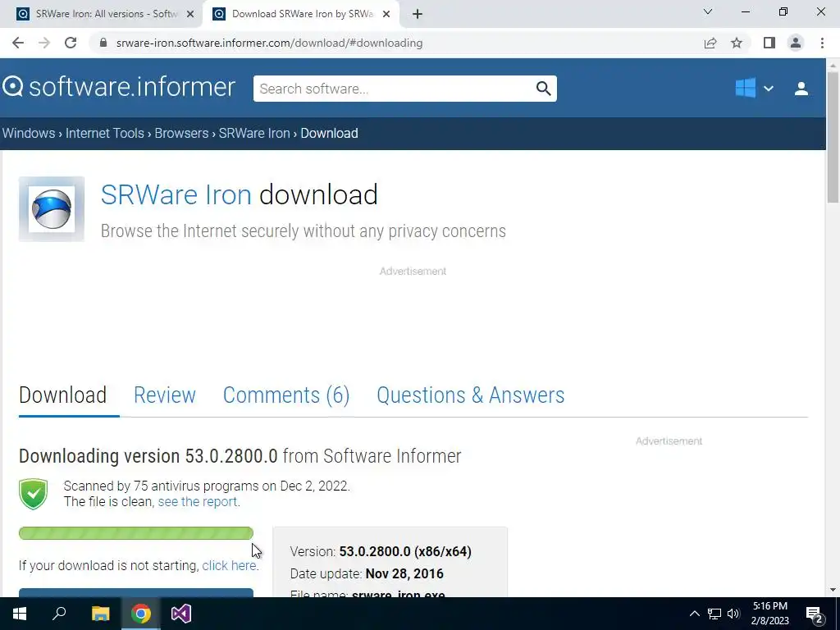Open a new browser tab

coord(418,14)
